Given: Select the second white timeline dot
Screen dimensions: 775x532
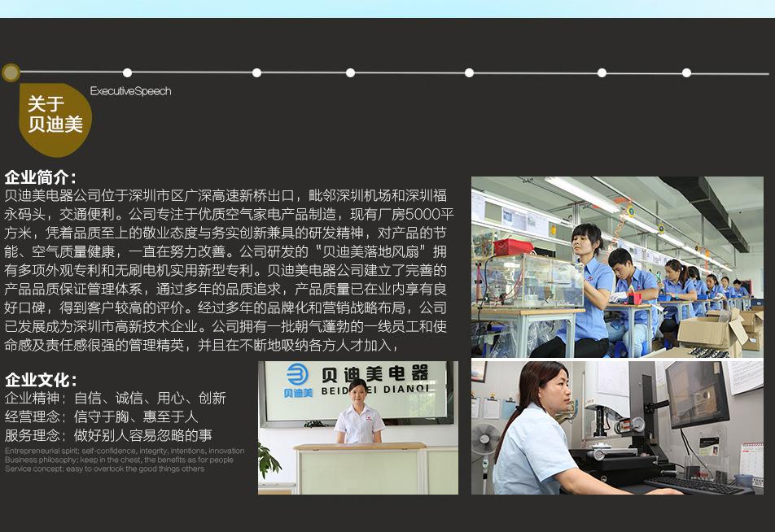Looking at the screenshot, I should point(256,73).
